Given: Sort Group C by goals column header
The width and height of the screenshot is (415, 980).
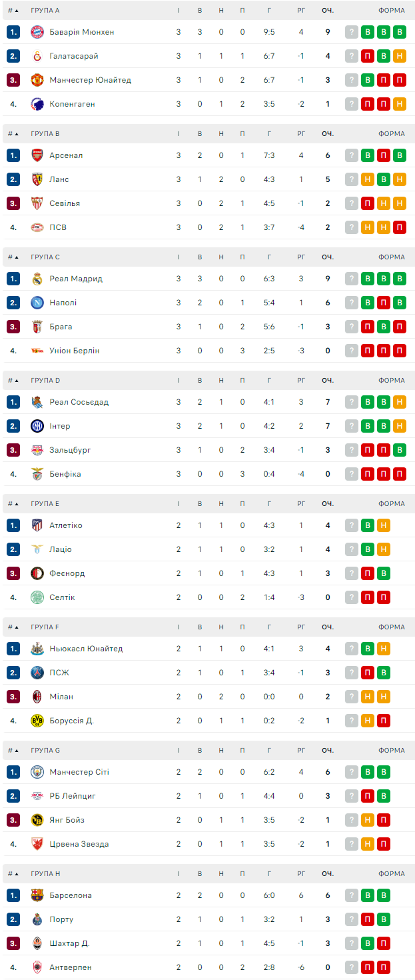Looking at the screenshot, I should 269,257.
